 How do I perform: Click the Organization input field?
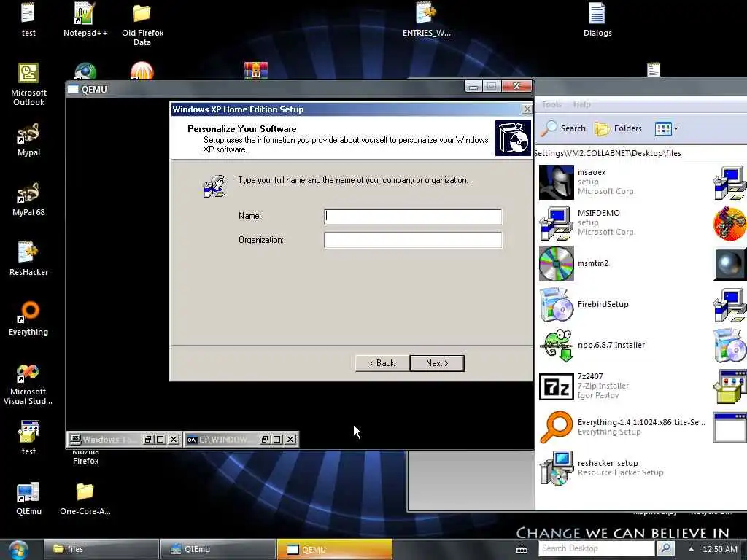pos(413,240)
